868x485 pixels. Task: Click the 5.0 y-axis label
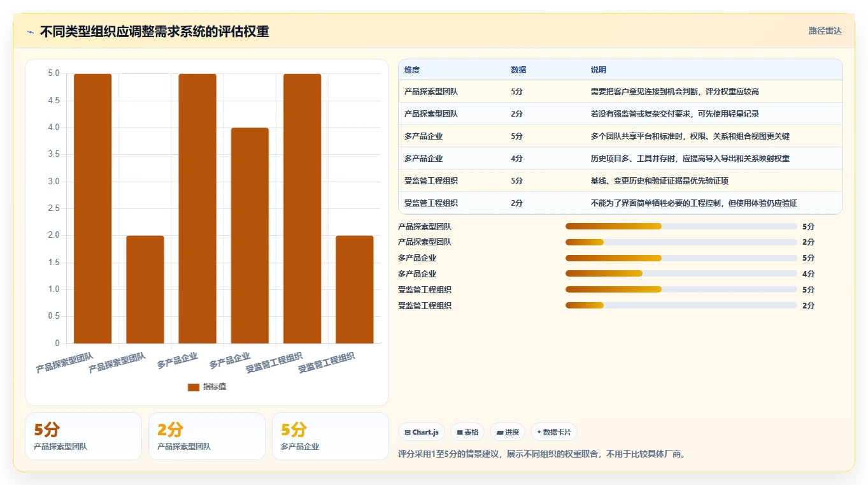[x=53, y=74]
